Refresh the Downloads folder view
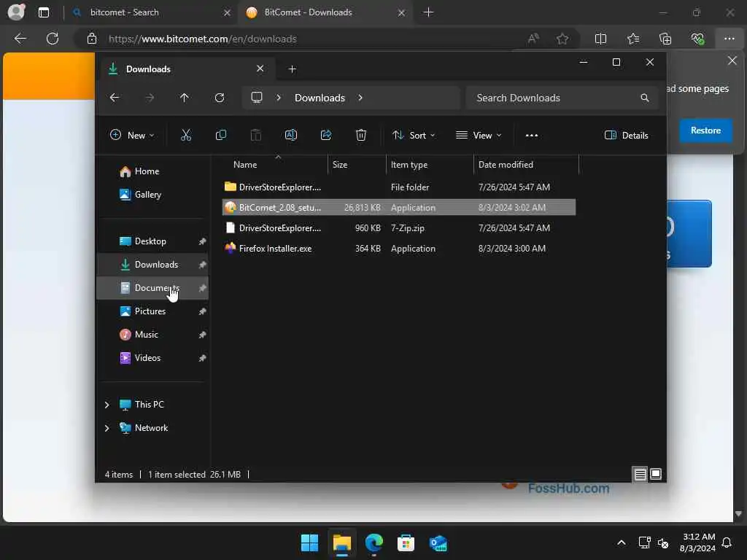 coord(220,98)
